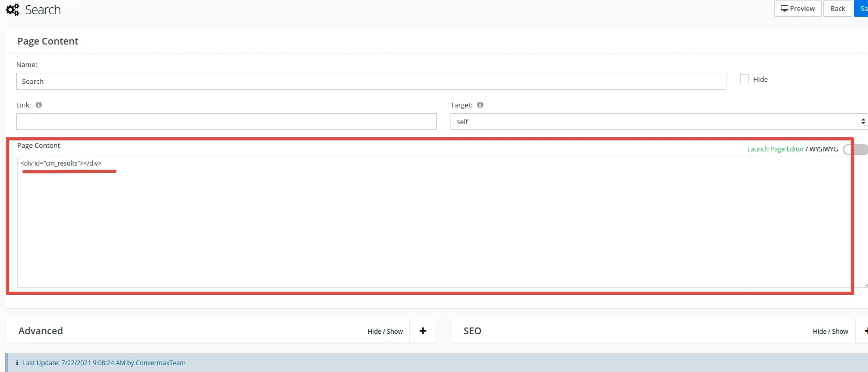Click the Link field info icon
868x372 pixels.
tap(39, 105)
